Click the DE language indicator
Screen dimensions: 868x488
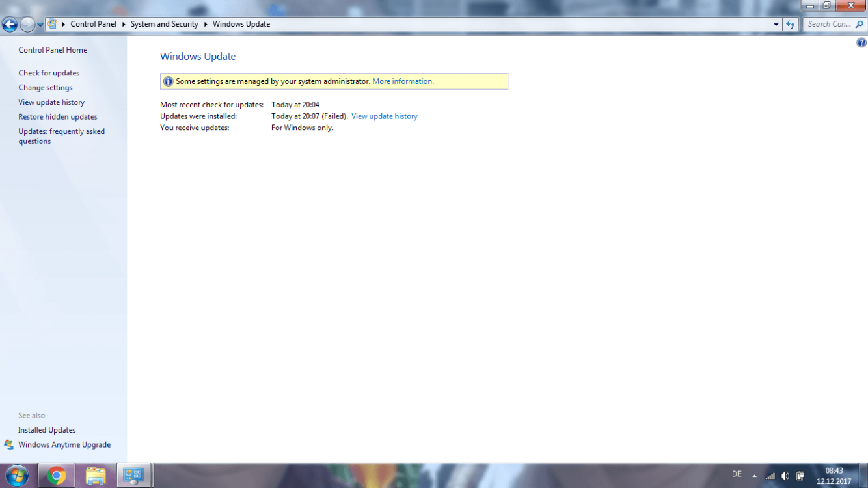[737, 474]
